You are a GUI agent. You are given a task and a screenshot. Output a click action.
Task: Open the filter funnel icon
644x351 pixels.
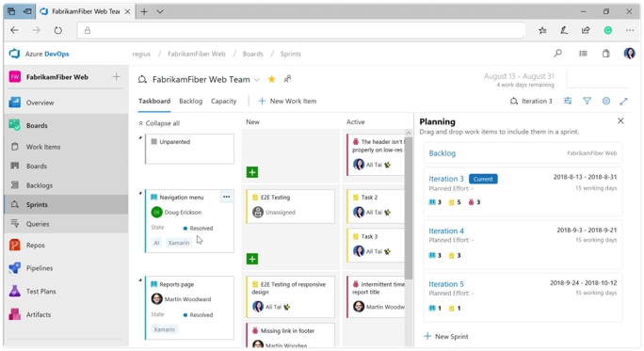pyautogui.click(x=587, y=101)
